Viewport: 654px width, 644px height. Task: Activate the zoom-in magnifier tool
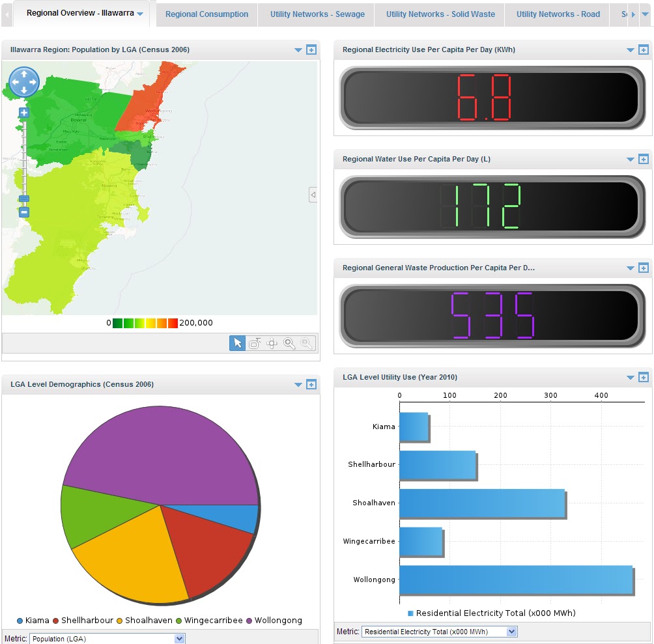(x=289, y=343)
